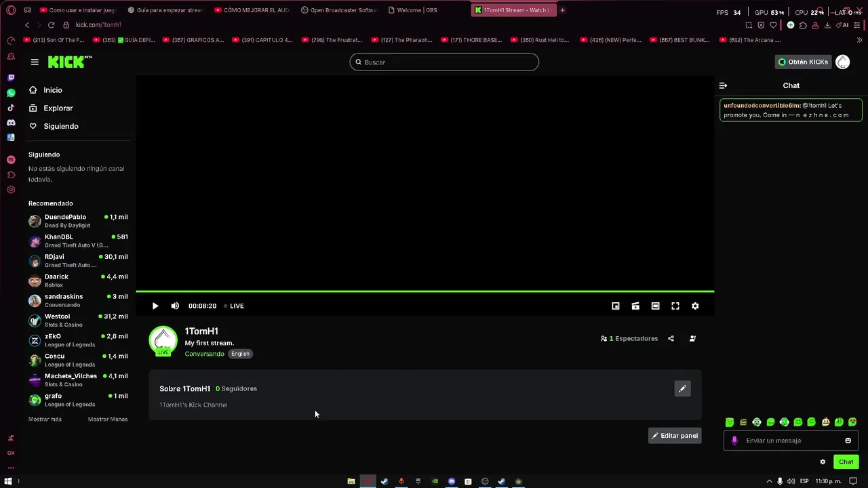Click the Enviar un mensaje field
The width and height of the screenshot is (868, 488).
click(x=791, y=441)
